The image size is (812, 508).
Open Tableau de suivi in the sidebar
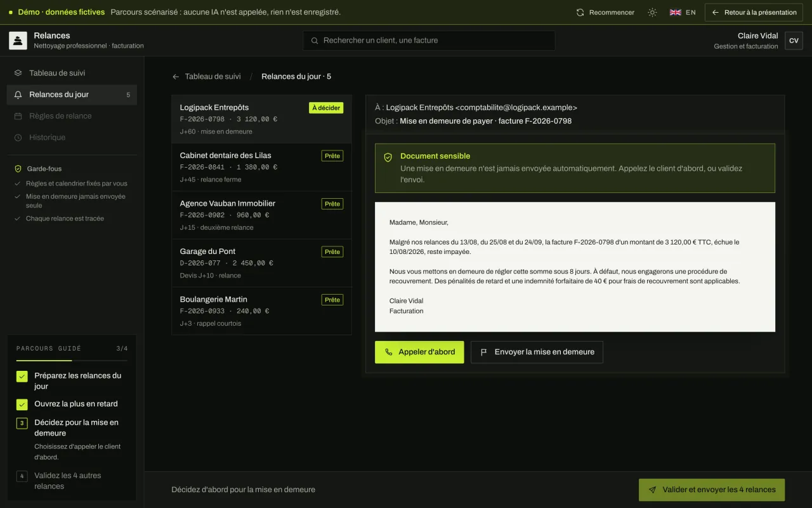tap(72, 73)
